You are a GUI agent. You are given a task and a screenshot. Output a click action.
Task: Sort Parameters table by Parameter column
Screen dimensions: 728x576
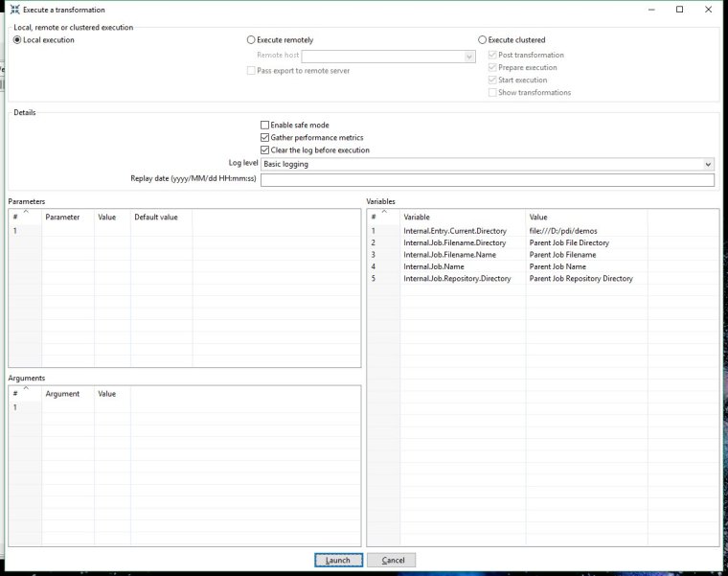point(62,218)
